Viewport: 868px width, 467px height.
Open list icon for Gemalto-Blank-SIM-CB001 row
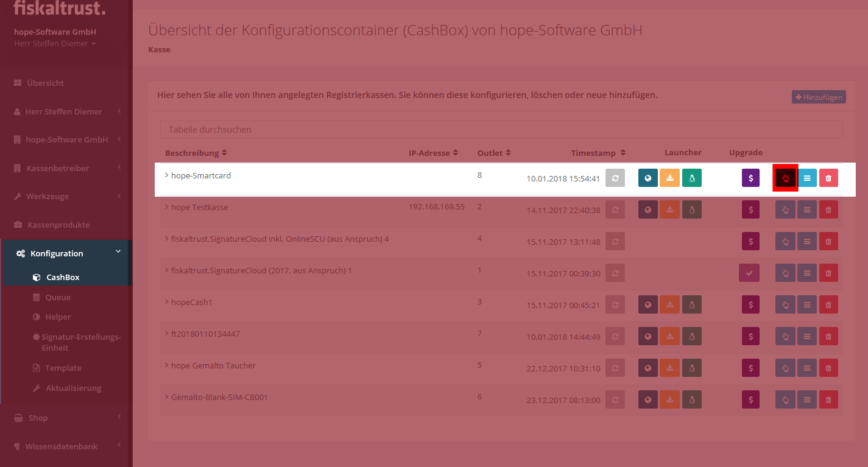coord(807,399)
